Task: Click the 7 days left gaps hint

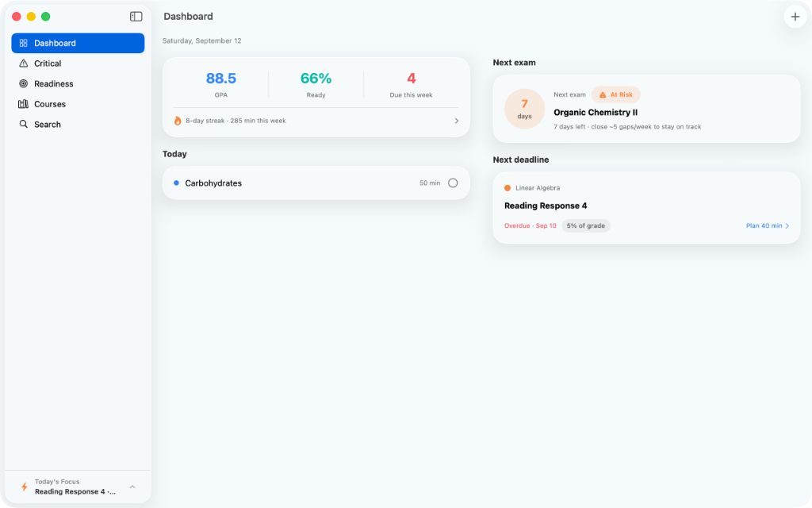Action: click(x=627, y=127)
